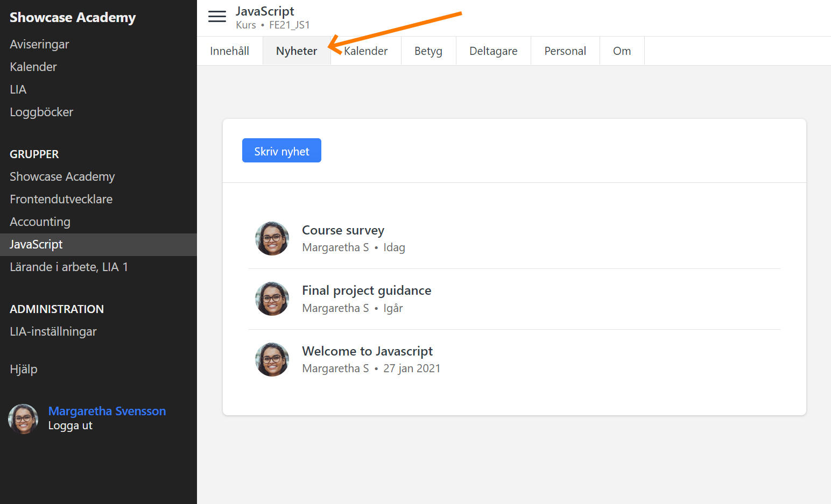Click avatar beside Final project guidance
The height and width of the screenshot is (504, 831).
(x=272, y=299)
